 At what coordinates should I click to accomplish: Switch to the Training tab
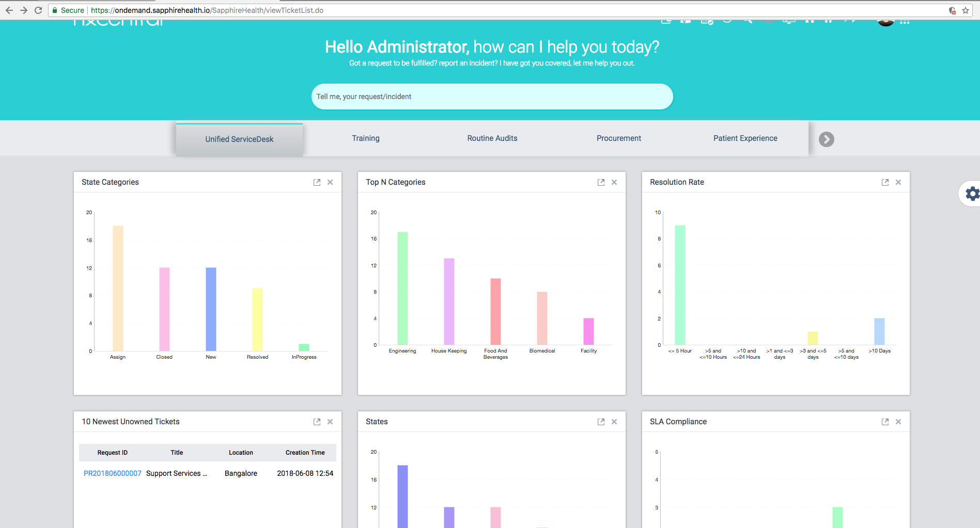point(366,138)
